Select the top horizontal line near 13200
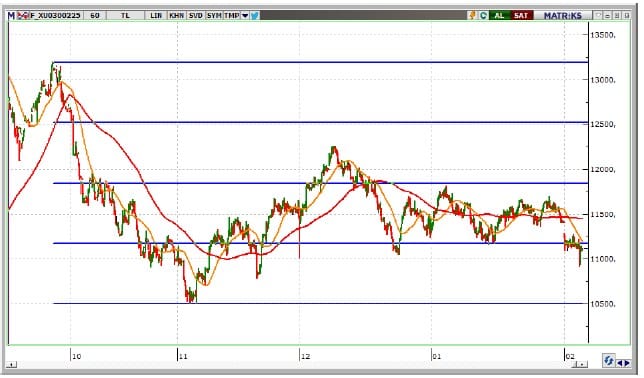Image resolution: width=644 pixels, height=378 pixels. (320, 62)
